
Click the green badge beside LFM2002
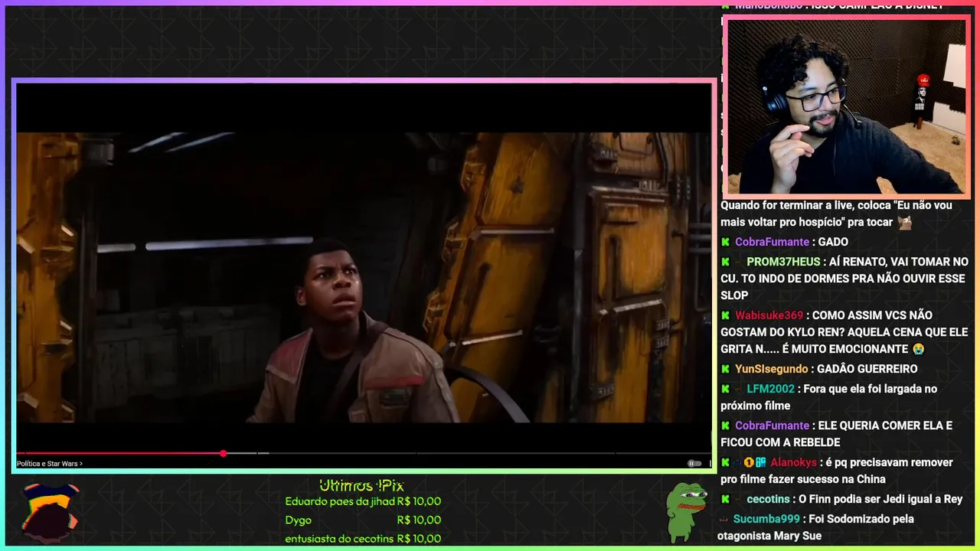725,389
